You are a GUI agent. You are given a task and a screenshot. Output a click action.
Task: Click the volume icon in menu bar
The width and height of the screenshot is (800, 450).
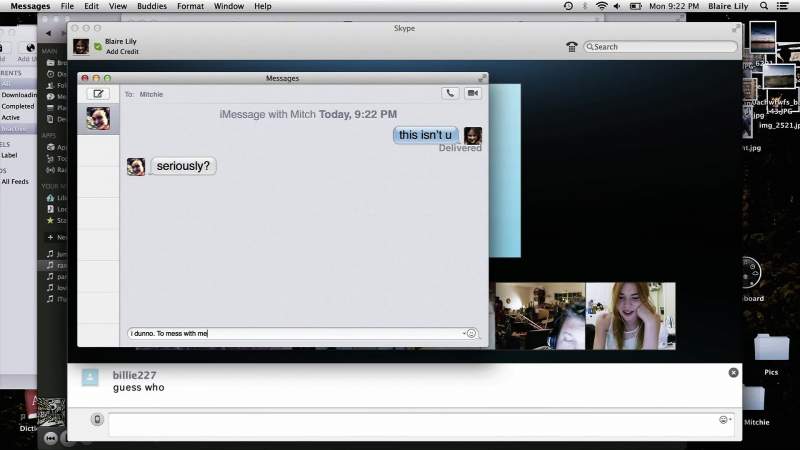617,6
